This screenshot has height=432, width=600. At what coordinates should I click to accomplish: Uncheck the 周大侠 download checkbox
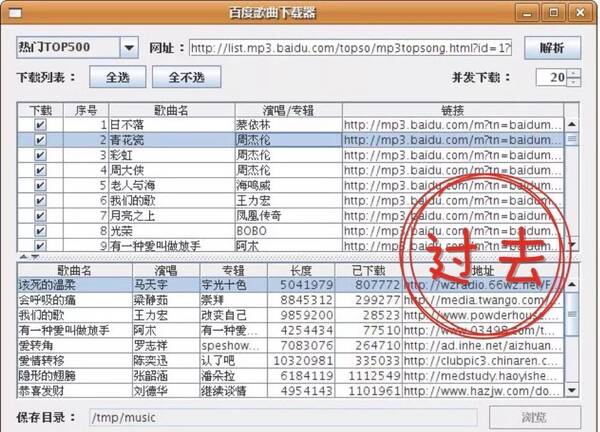tap(40, 170)
